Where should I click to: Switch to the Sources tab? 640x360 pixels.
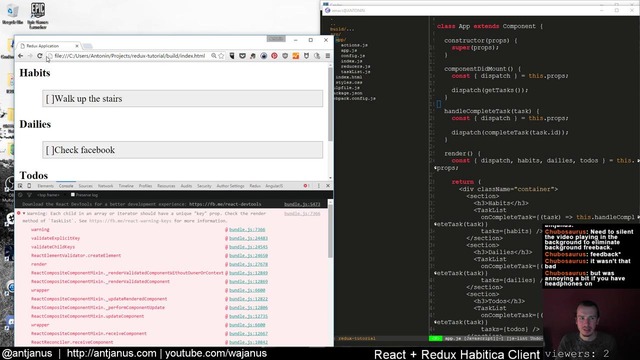pyautogui.click(x=85, y=186)
